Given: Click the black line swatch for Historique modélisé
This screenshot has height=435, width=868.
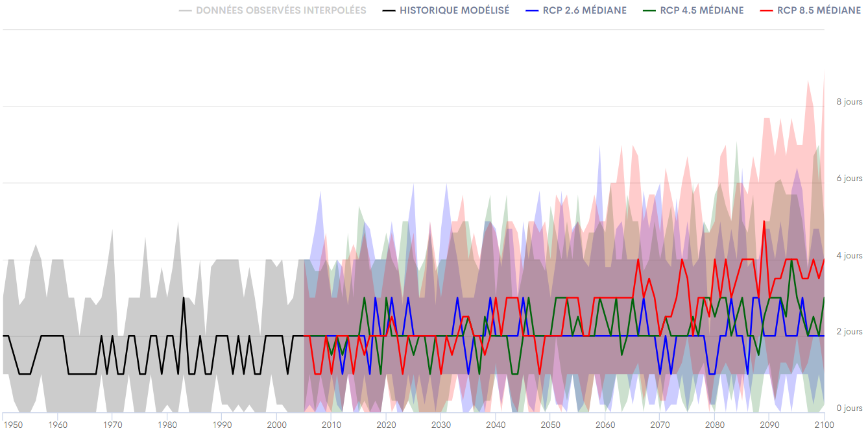Looking at the screenshot, I should [389, 10].
